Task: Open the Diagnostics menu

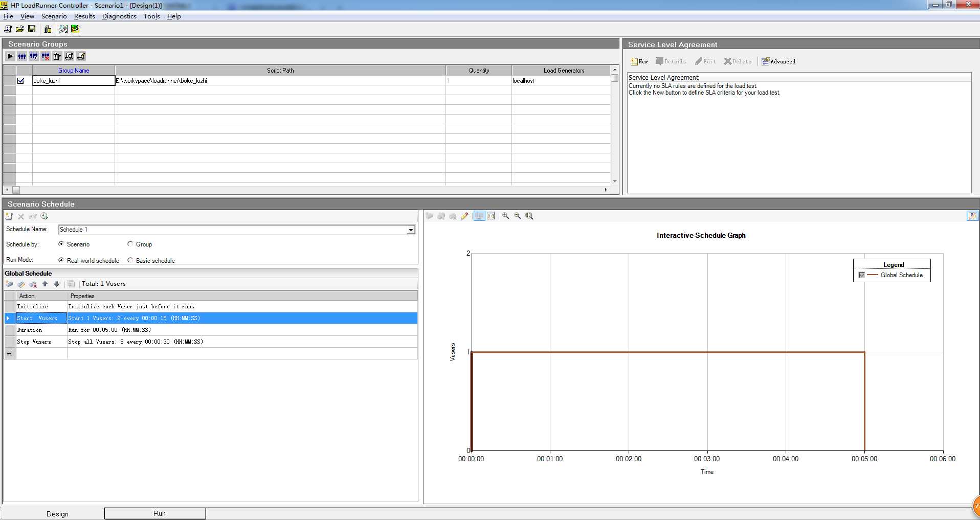Action: coord(119,16)
